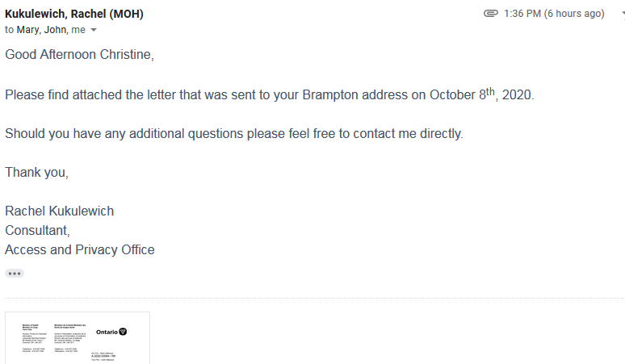
Task: Click the October 8th, 2020 date text
Action: pyautogui.click(x=481, y=94)
